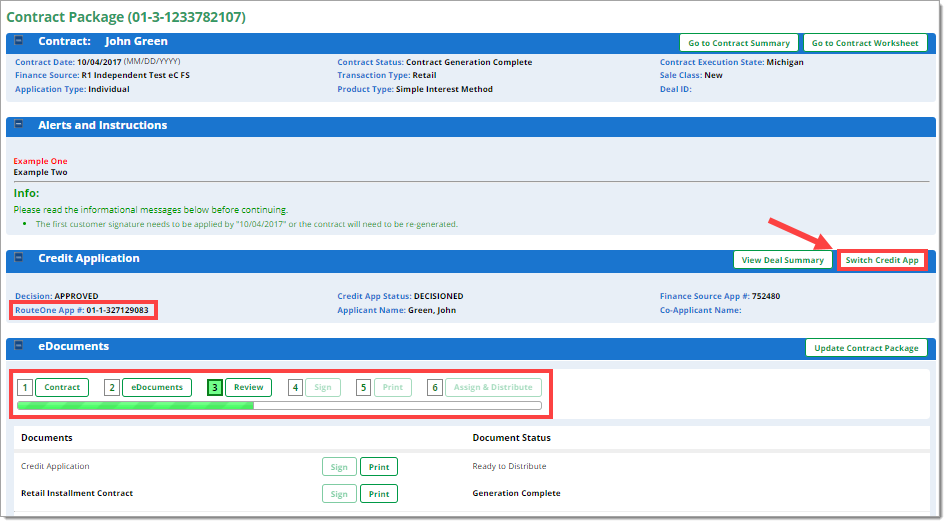Go to the Contract Worksheet
947x524 pixels.
pos(864,43)
